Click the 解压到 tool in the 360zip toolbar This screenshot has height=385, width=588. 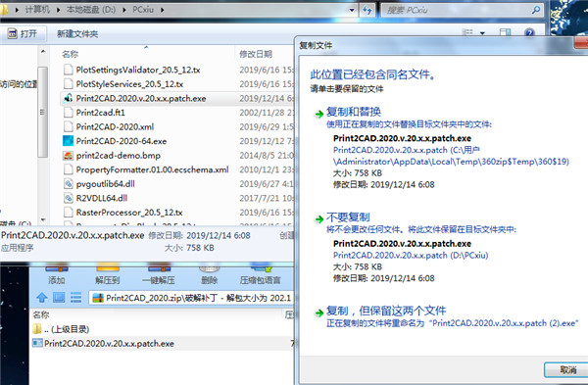[107, 274]
